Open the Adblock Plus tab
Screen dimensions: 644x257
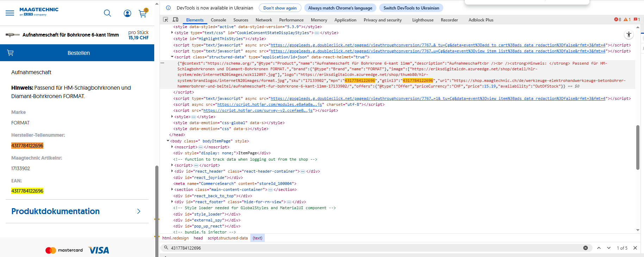pos(481,20)
